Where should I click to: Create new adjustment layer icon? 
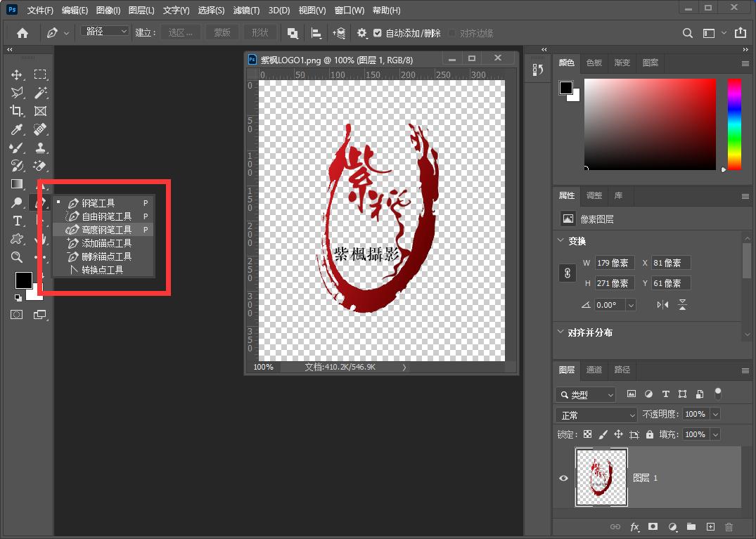[672, 526]
